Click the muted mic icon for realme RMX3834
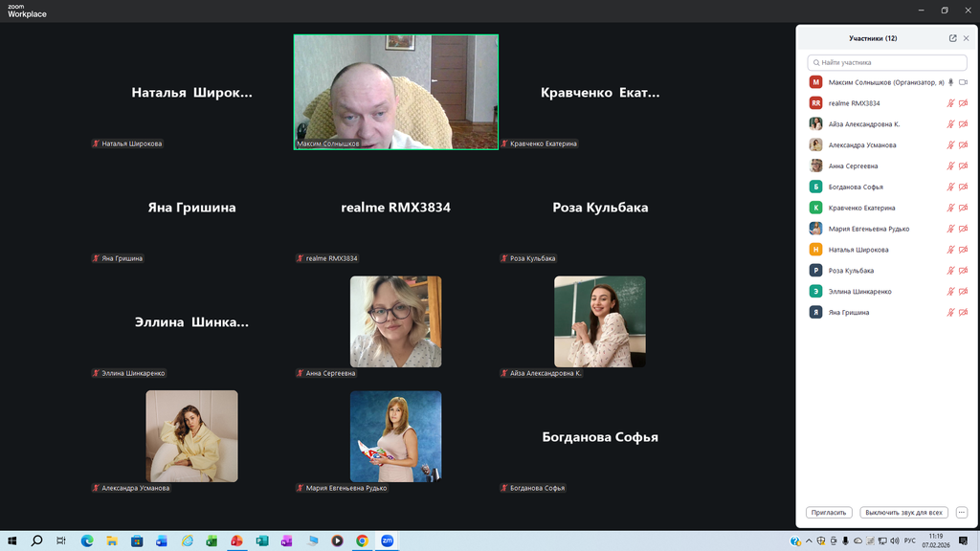This screenshot has height=551, width=980. pyautogui.click(x=951, y=103)
